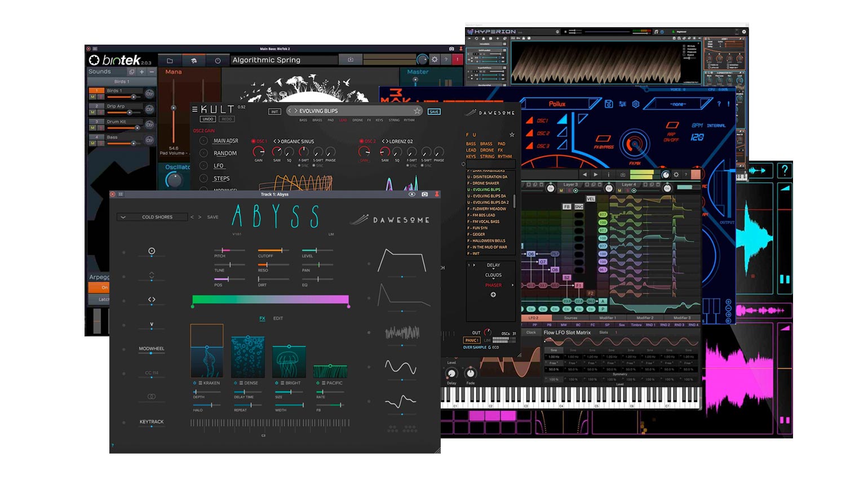Switch to the EDIT tab in Abyss
The width and height of the screenshot is (868, 479).
pos(278,318)
